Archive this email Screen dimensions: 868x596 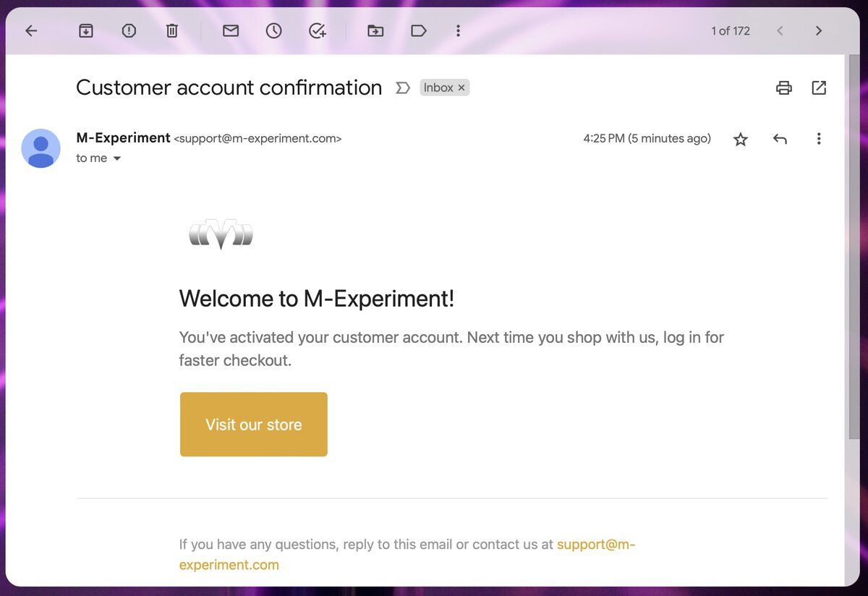point(85,30)
